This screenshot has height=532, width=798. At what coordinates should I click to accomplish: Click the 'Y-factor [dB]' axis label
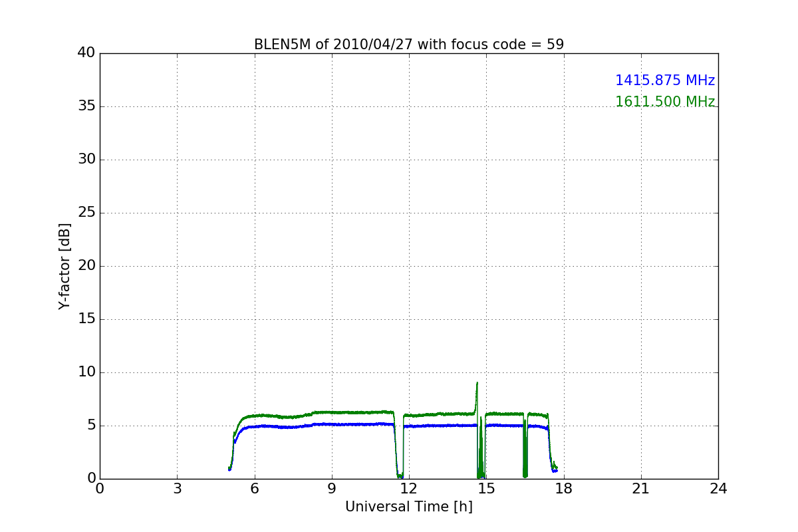64,266
